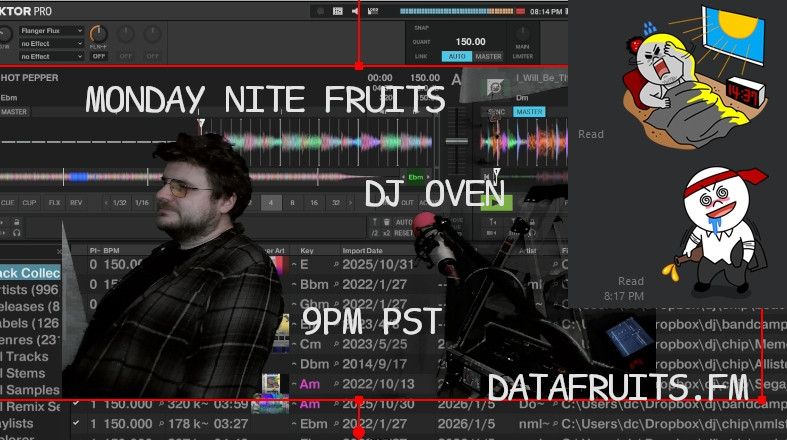
Task: Toggle SYNC on deck B
Action: (x=496, y=112)
